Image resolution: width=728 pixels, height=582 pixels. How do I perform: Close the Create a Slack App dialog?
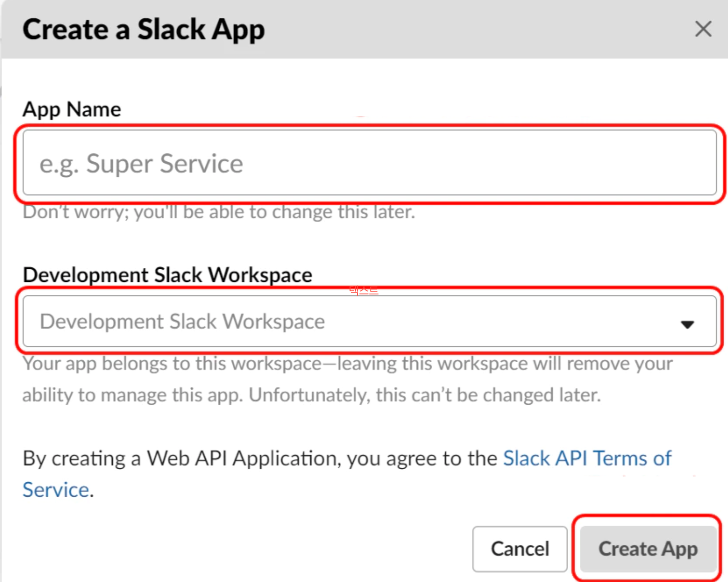point(703,29)
